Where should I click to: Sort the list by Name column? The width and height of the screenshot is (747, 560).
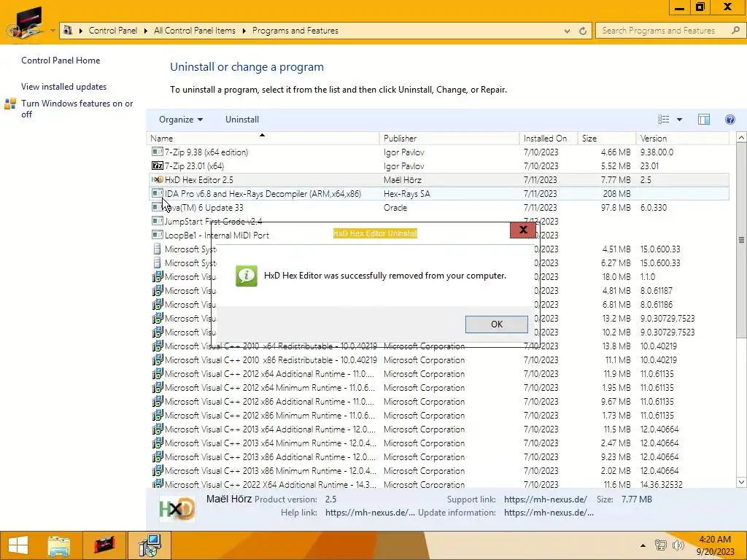click(x=263, y=138)
